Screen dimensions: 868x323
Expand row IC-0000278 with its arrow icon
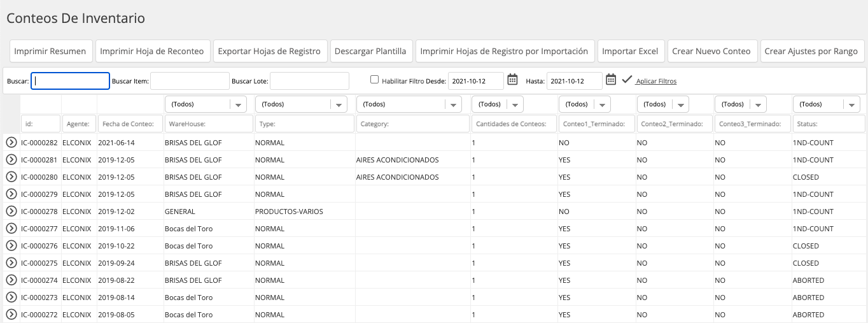(11, 212)
